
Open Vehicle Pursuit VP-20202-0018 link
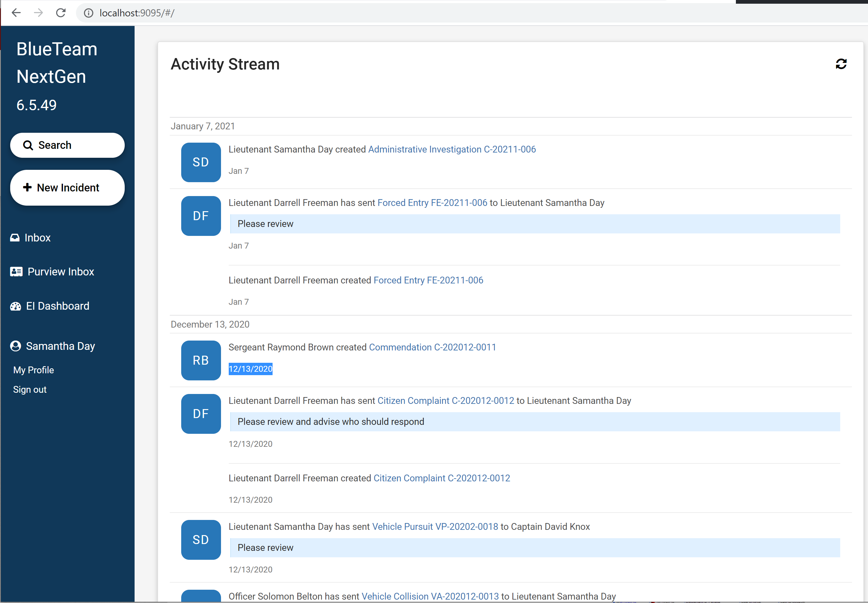pyautogui.click(x=435, y=527)
